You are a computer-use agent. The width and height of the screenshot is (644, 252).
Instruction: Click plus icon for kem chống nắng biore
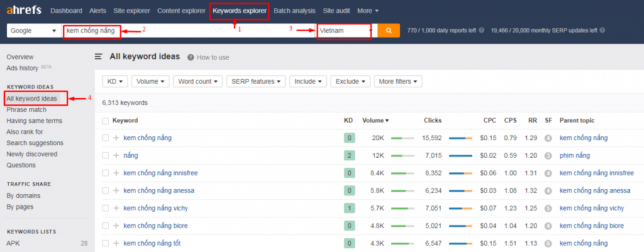click(116, 226)
